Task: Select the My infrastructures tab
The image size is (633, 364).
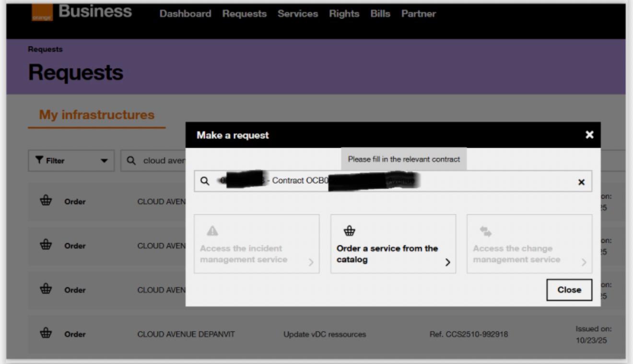Action: [x=97, y=115]
